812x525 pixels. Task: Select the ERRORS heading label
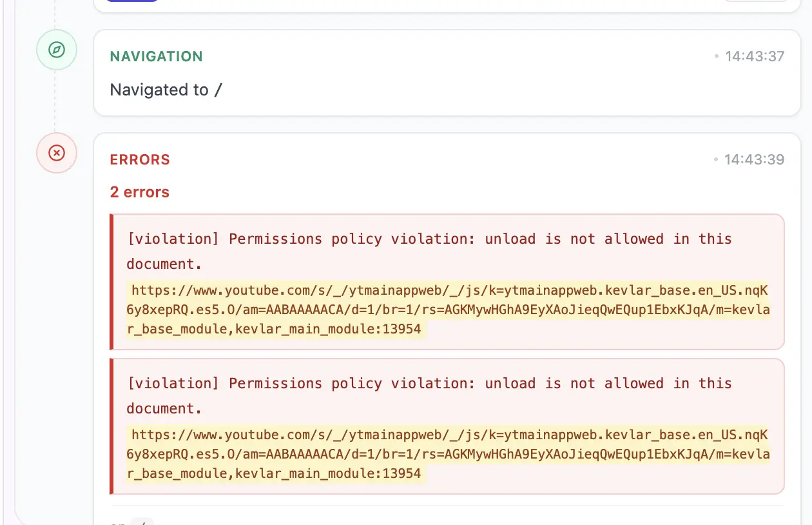coord(140,160)
